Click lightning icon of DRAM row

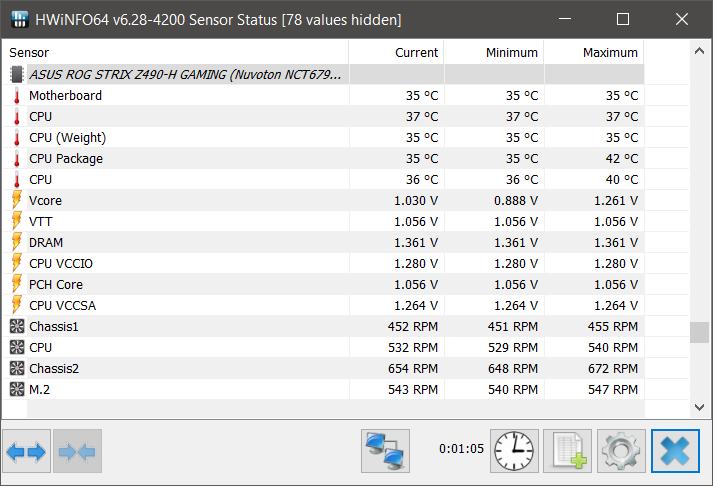pos(17,242)
